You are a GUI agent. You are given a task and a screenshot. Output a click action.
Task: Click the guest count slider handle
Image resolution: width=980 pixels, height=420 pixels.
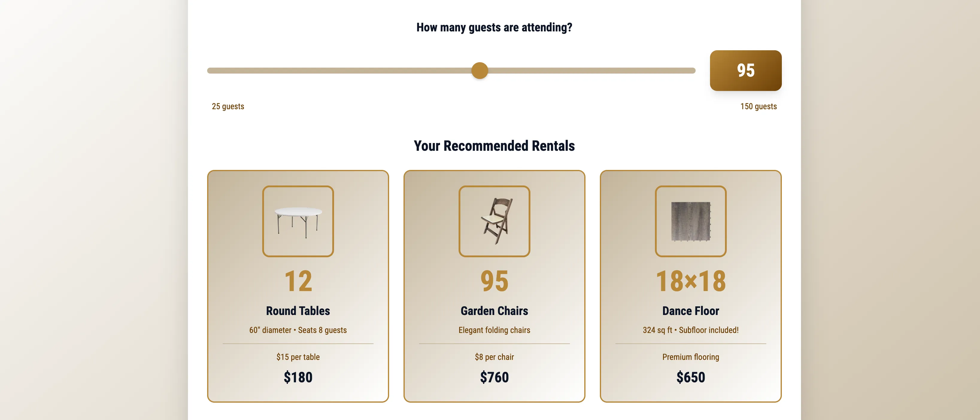[479, 71]
